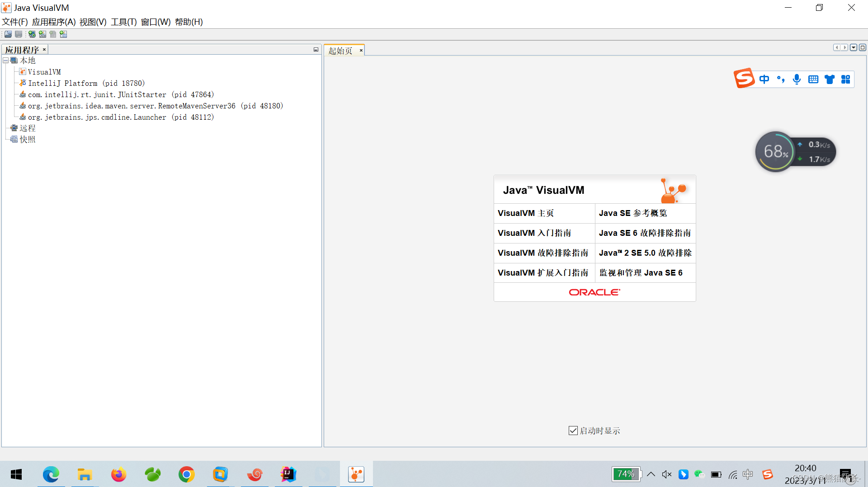This screenshot has height=487, width=868.
Task: Click the Add Application Snapshot toolbar icon
Action: click(63, 34)
